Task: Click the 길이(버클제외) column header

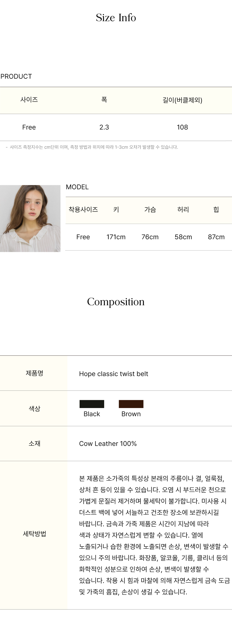Action: (182, 100)
